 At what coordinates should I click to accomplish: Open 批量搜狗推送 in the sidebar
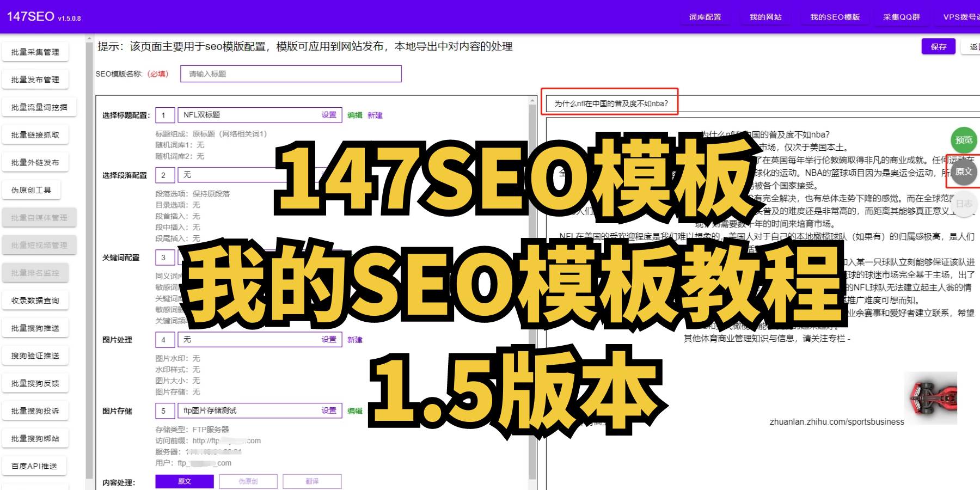pos(35,328)
